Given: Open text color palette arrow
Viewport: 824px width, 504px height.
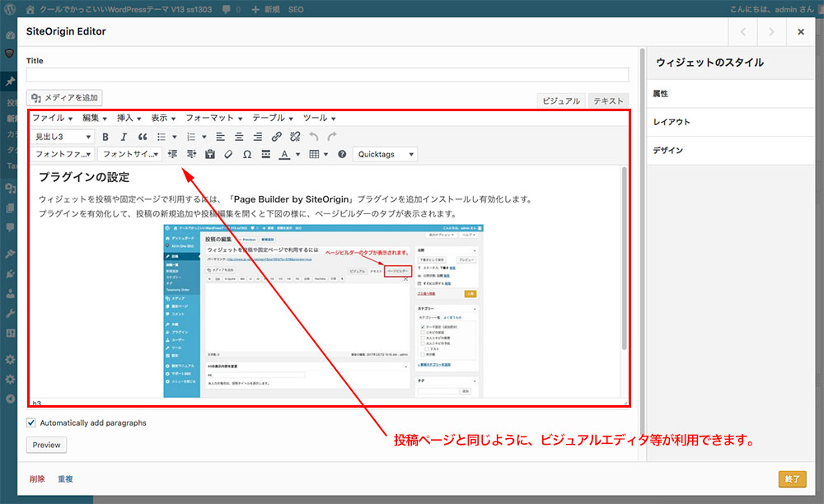Looking at the screenshot, I should pos(298,154).
